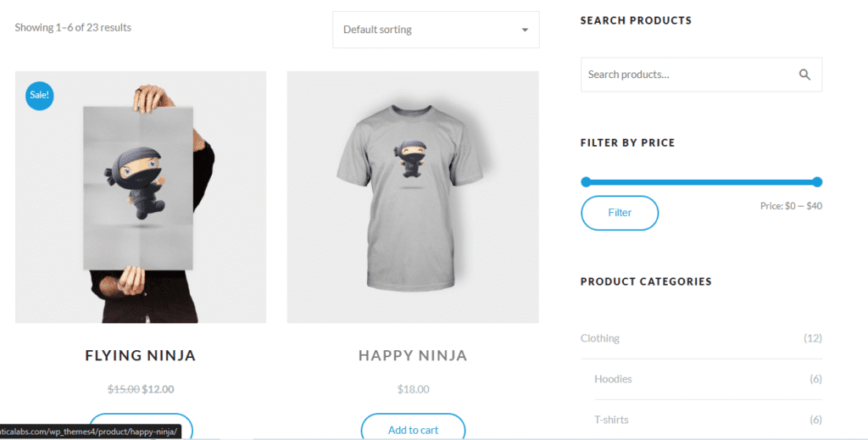Click the left price slider handle

point(586,181)
